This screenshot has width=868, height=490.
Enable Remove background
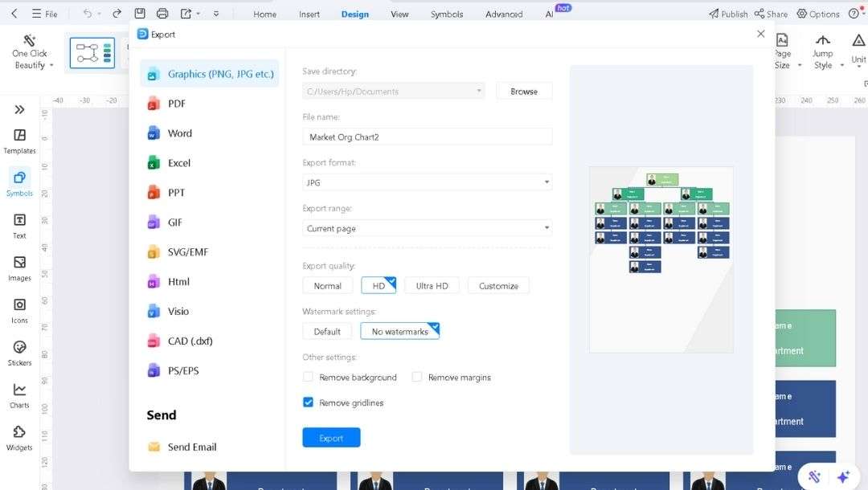(307, 377)
